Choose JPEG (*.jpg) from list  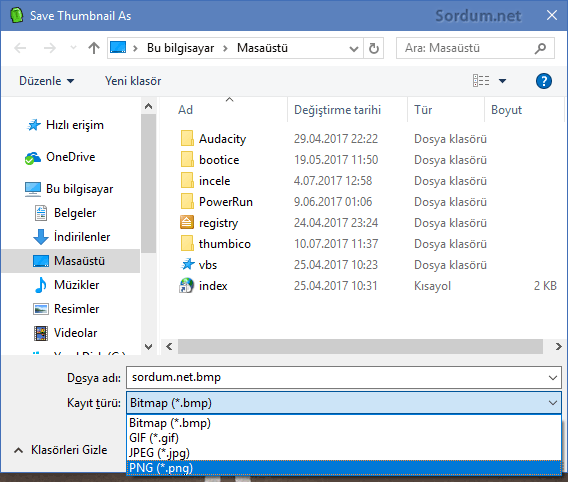click(344, 453)
